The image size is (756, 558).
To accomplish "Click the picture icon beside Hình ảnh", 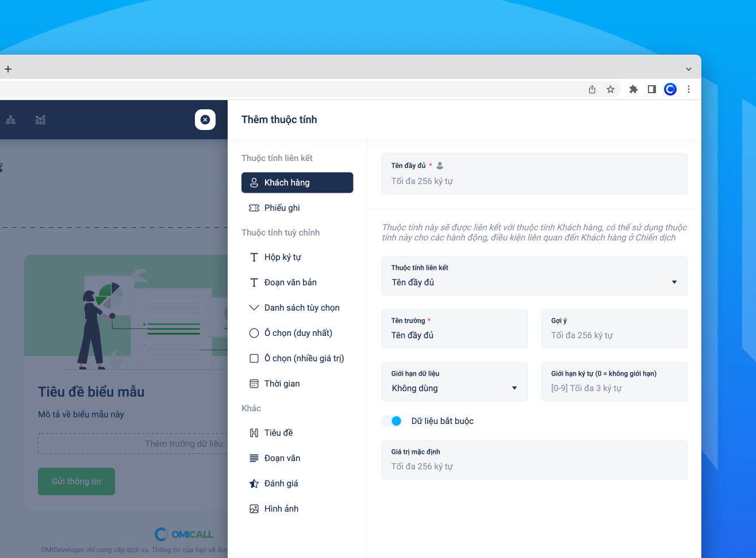I will coord(254,509).
